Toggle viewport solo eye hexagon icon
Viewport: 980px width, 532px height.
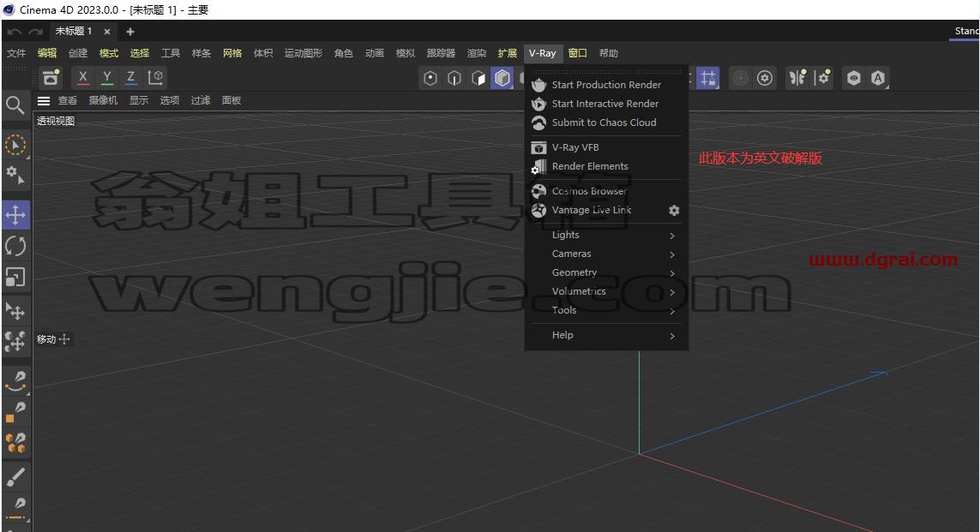point(854,78)
